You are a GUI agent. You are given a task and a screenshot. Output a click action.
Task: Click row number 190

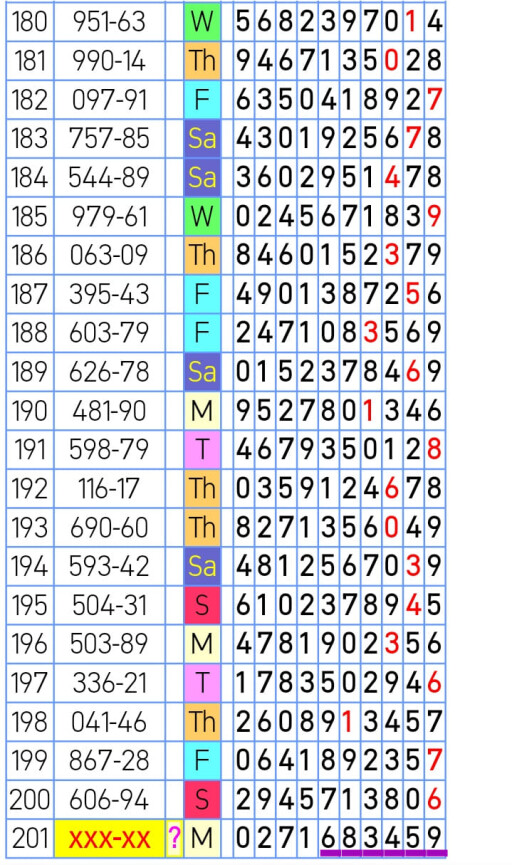[x=30, y=410]
